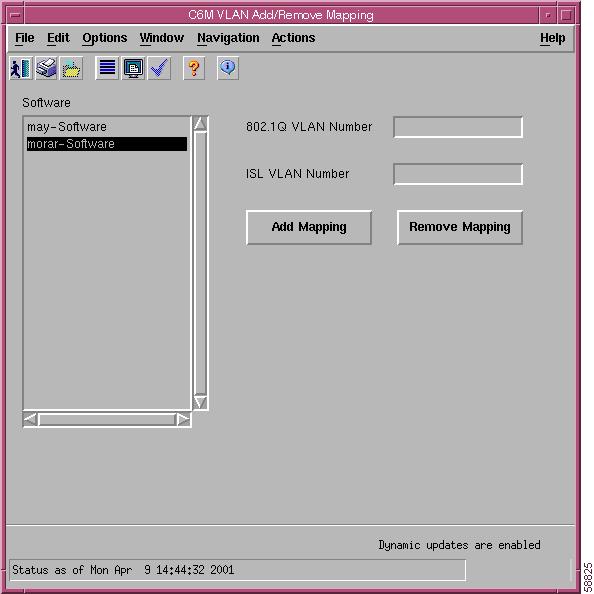
Task: Click the open folder toolbar icon
Action: (71, 68)
